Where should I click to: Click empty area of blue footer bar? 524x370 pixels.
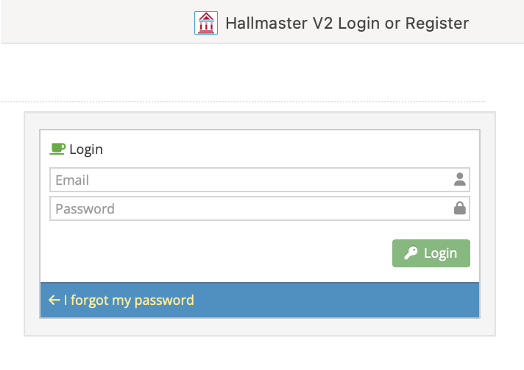[x=334, y=300]
